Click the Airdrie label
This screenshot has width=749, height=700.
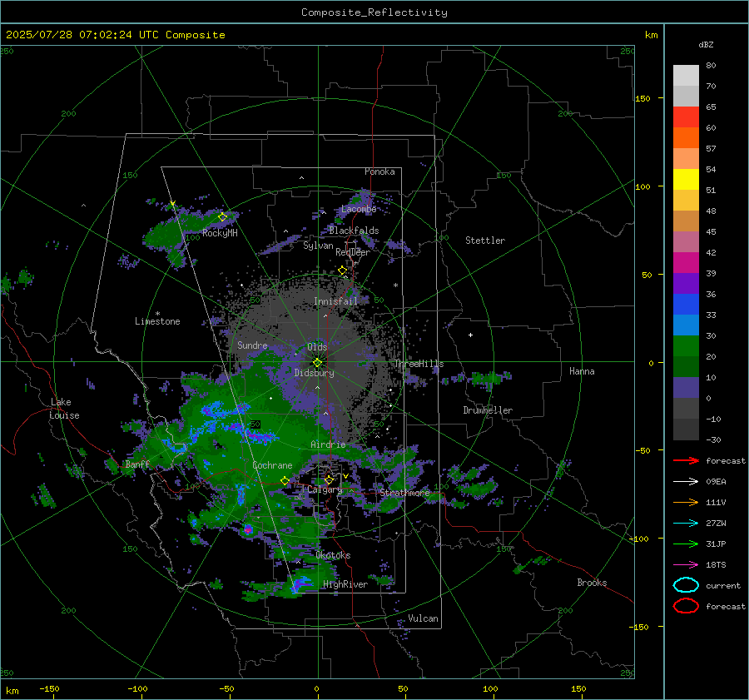pos(328,444)
